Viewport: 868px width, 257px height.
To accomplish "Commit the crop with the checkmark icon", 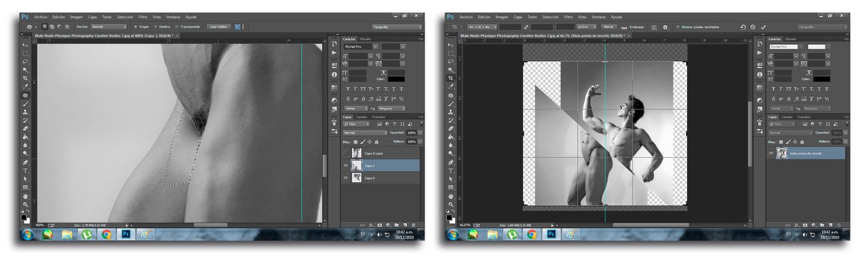I will coord(764,26).
